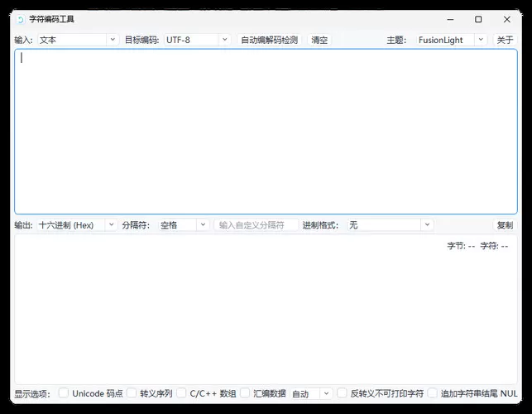Click the 字节: -- counter text
This screenshot has height=414, width=532.
(x=461, y=246)
